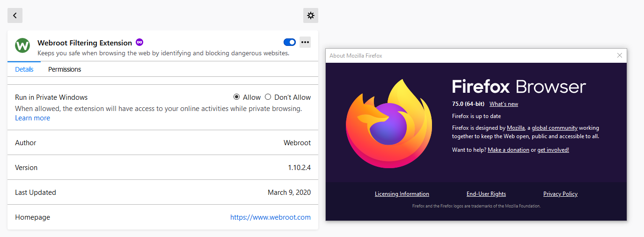Open Licensing Information in About Firefox
The image size is (644, 237).
(x=402, y=194)
